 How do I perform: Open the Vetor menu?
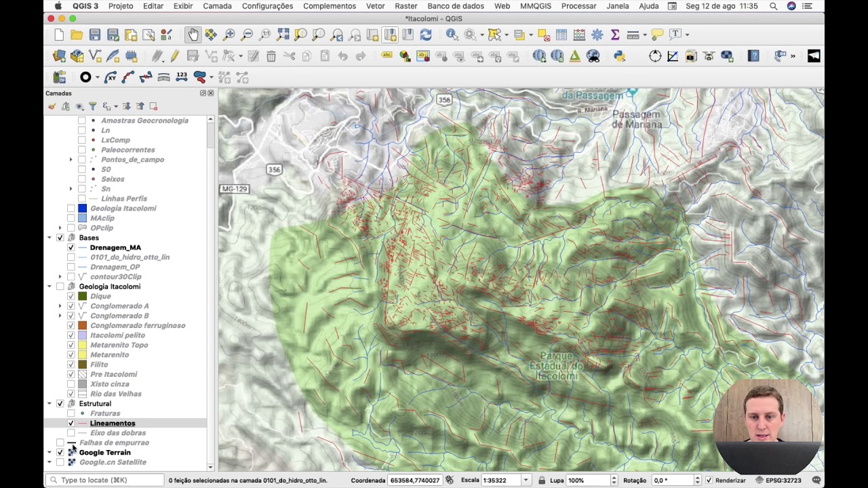pyautogui.click(x=376, y=6)
